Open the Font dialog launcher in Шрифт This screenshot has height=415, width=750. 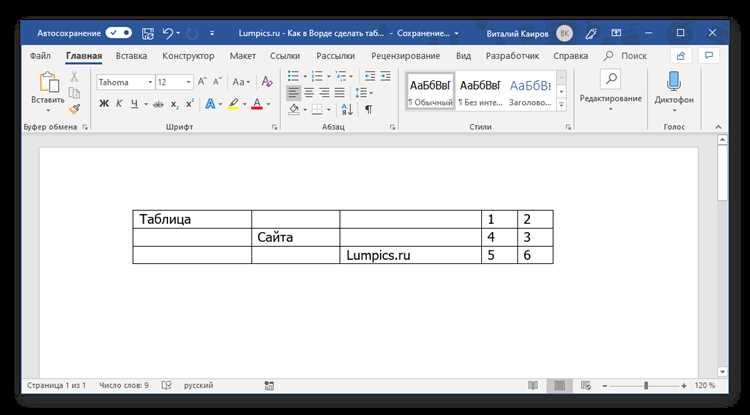click(275, 127)
